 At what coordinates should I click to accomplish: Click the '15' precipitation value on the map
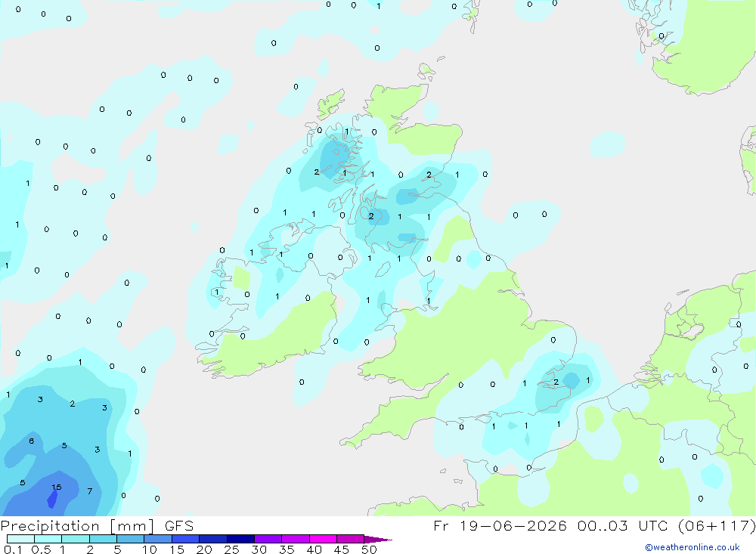pyautogui.click(x=57, y=487)
